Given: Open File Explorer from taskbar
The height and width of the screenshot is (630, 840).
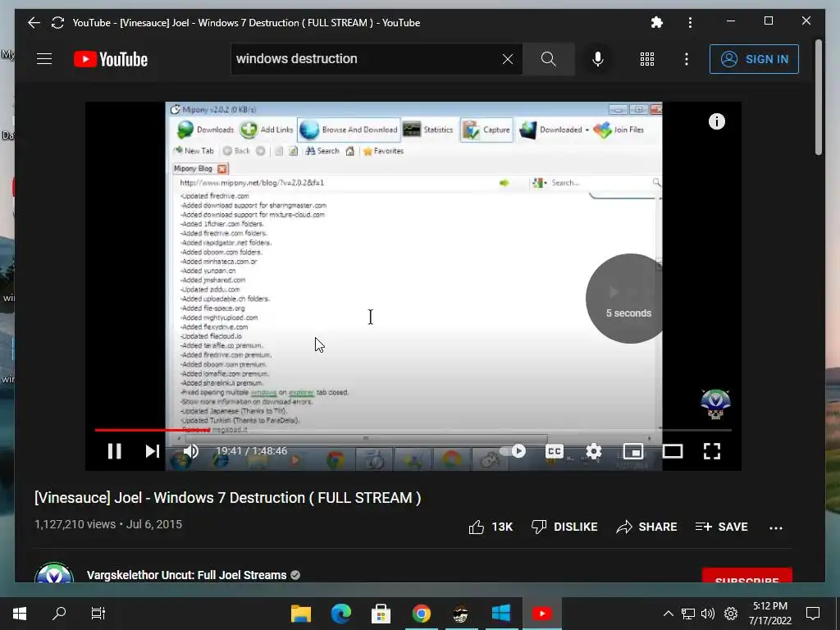Looking at the screenshot, I should pyautogui.click(x=301, y=614).
